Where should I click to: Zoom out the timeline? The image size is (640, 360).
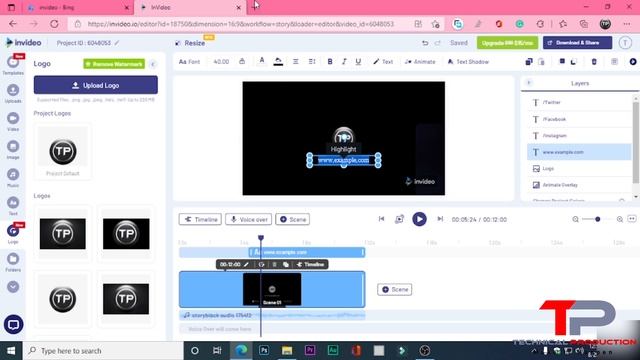[576, 219]
